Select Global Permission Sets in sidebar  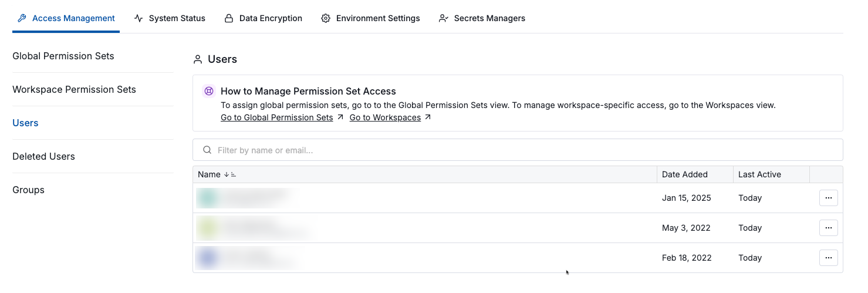tap(63, 56)
